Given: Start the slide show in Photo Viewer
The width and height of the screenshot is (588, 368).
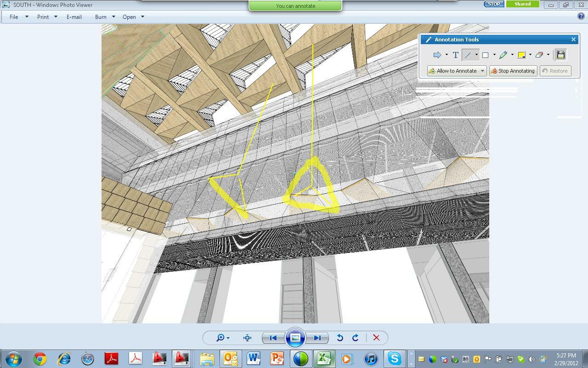Looking at the screenshot, I should 295,338.
